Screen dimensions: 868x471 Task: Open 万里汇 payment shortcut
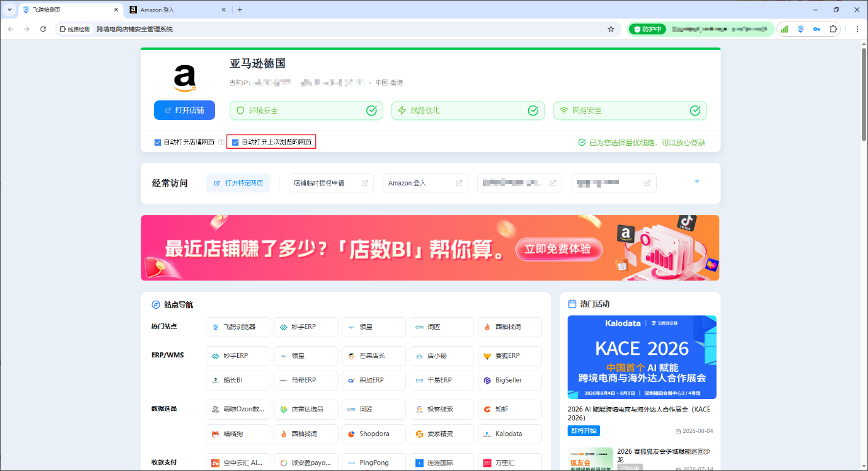point(510,462)
